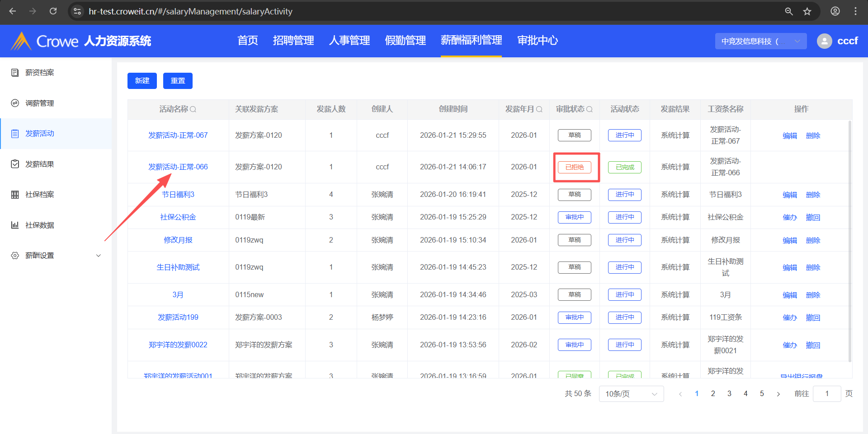868x434 pixels.
Task: Open the 10条/页 page size dropdown
Action: click(x=631, y=394)
